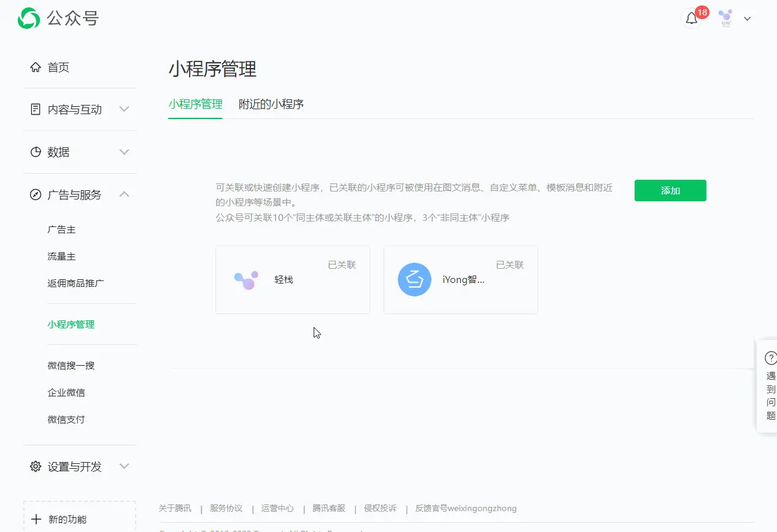Screen dimensions: 777x532
Task: Open the notification bell with 18 badge
Action: pyautogui.click(x=692, y=19)
